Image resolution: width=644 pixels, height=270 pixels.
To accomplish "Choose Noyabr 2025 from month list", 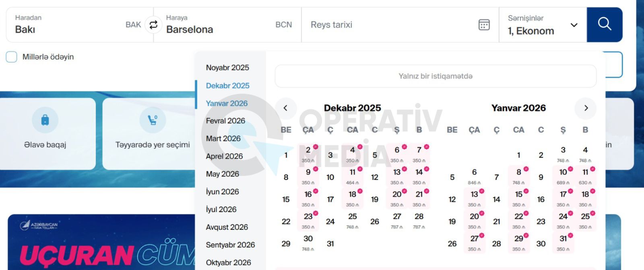I will point(227,68).
